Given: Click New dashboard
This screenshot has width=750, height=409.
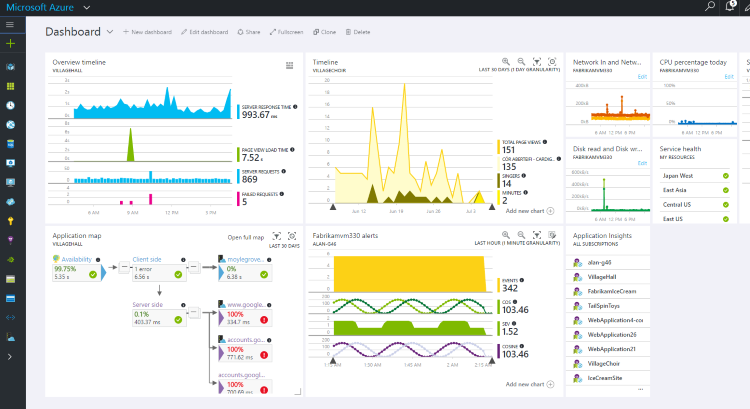Looking at the screenshot, I should coord(147,32).
